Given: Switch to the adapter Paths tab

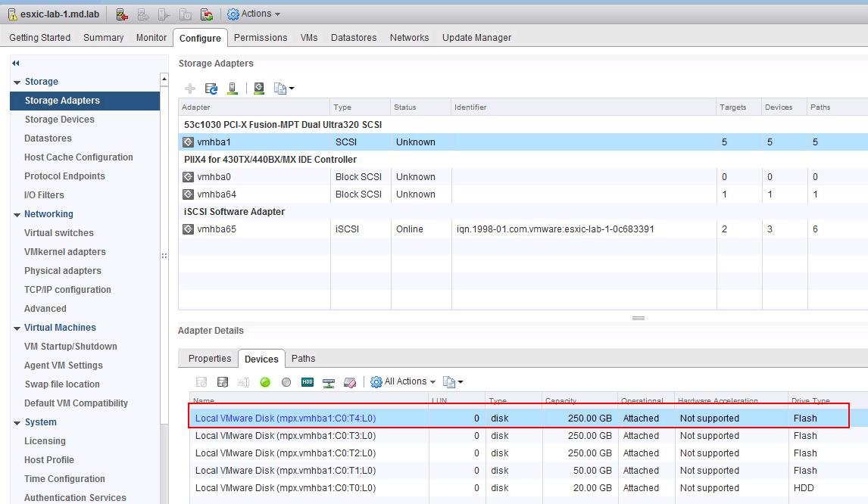Looking at the screenshot, I should [304, 359].
